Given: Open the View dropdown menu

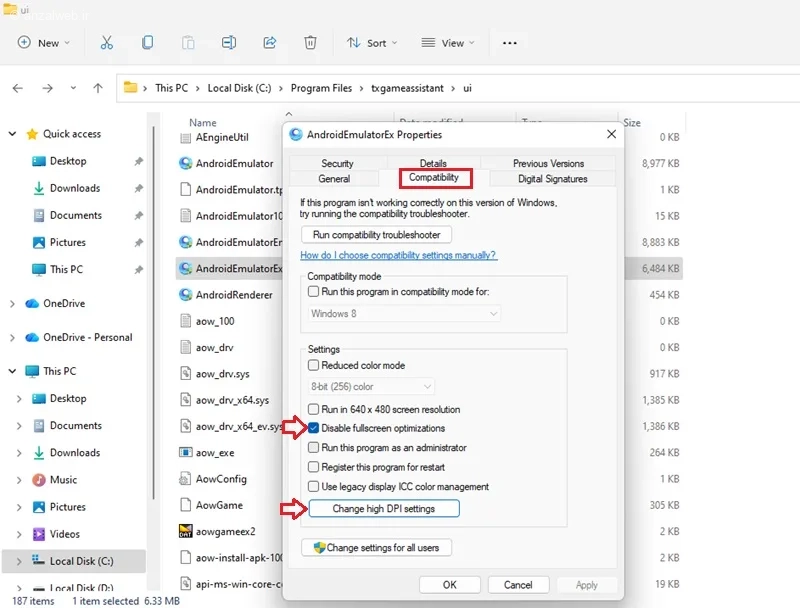Looking at the screenshot, I should [448, 43].
